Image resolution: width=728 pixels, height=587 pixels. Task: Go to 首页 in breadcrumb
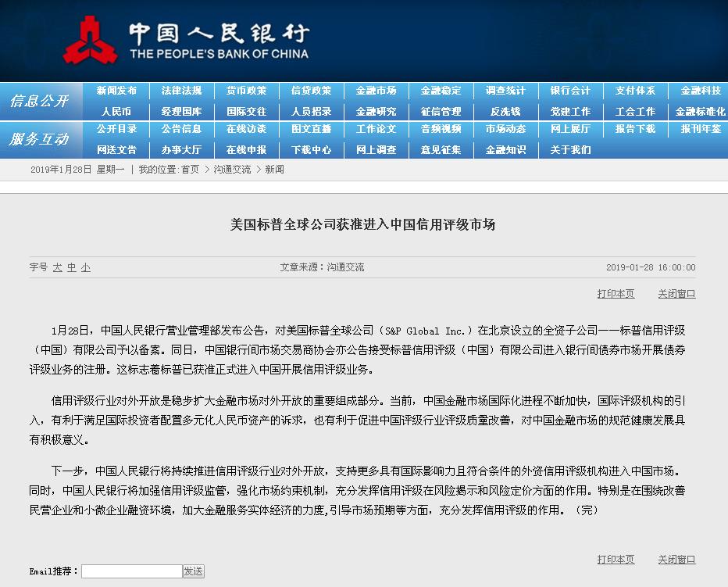[x=190, y=170]
